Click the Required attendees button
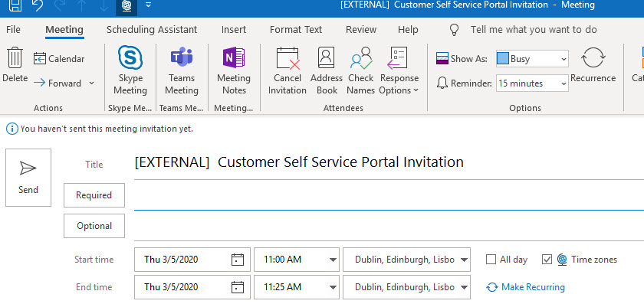The image size is (644, 304). click(94, 195)
